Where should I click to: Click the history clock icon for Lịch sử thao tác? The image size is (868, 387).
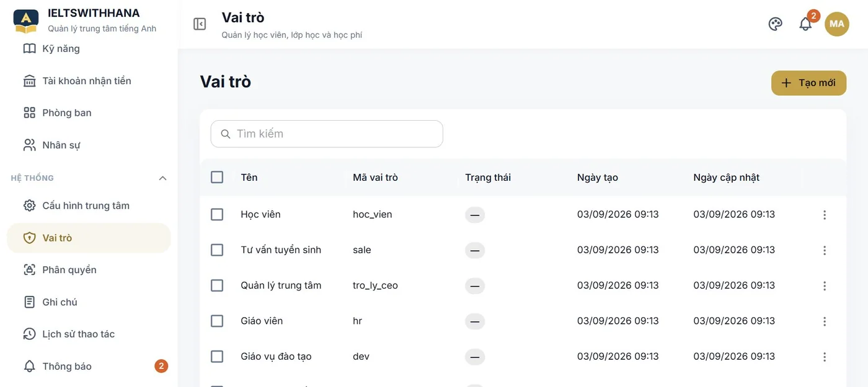29,334
